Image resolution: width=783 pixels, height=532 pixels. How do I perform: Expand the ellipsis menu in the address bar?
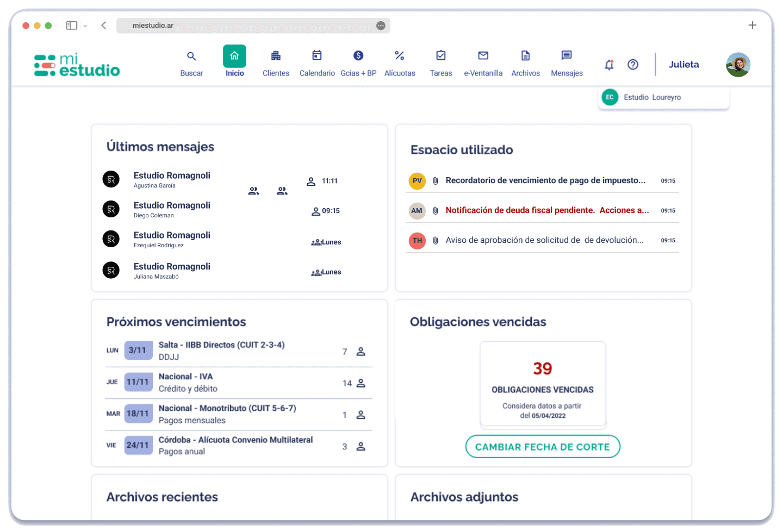pos(381,26)
